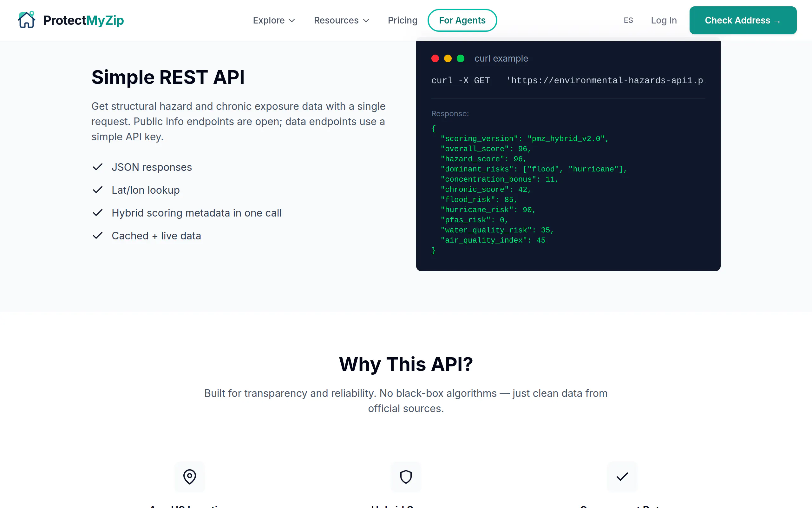Viewport: 812px width, 508px height.
Task: Expand the Resources menu
Action: (341, 21)
